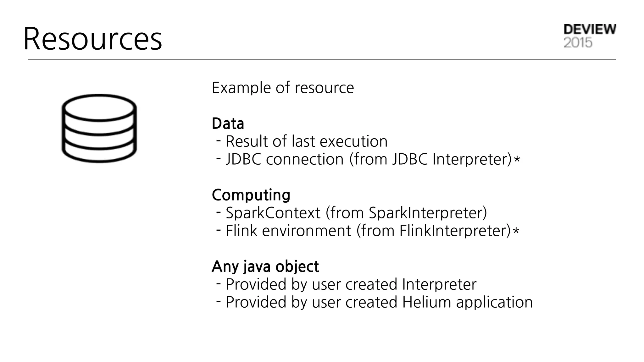Click the text (from JDBC Interpreter)
The height and width of the screenshot is (362, 644).
pos(430,159)
